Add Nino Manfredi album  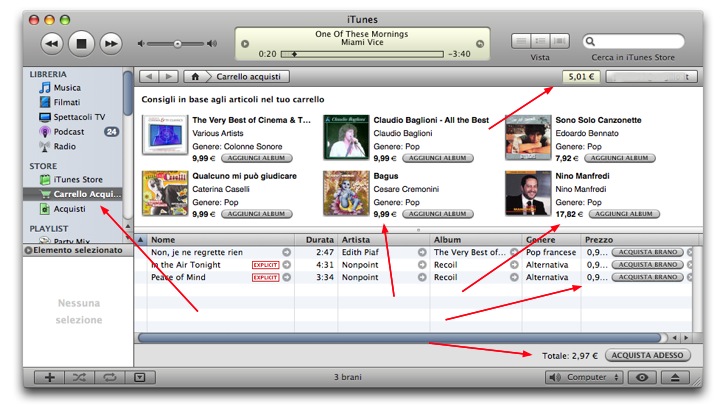coord(624,214)
